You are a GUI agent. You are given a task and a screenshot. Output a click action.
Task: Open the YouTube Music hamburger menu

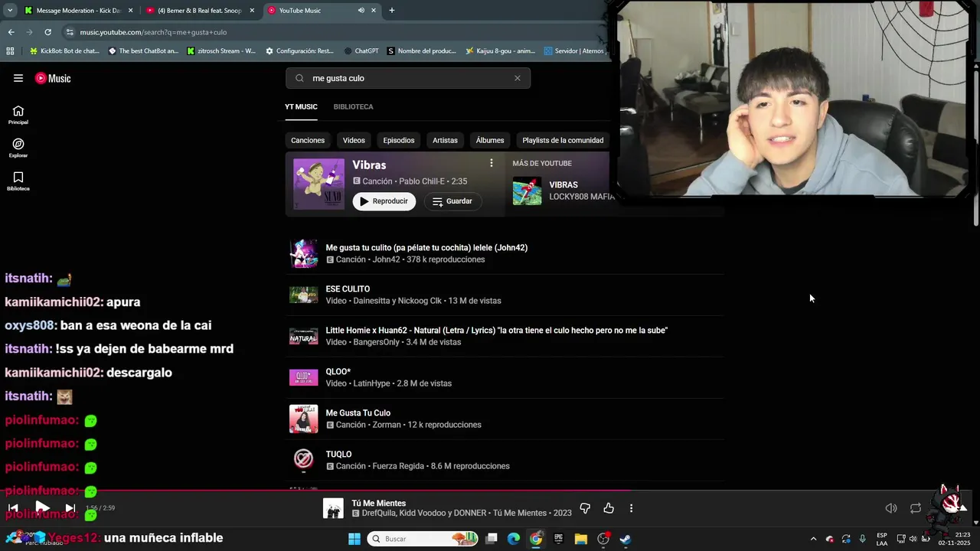(x=18, y=78)
